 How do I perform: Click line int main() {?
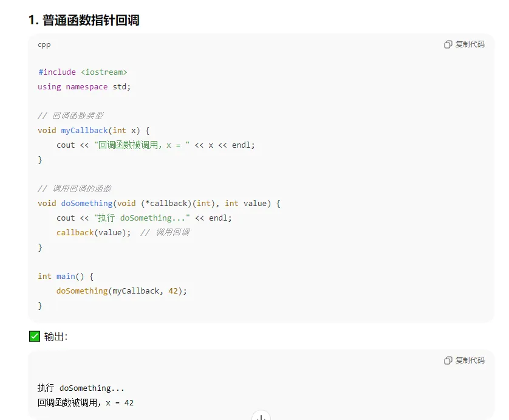click(x=66, y=277)
